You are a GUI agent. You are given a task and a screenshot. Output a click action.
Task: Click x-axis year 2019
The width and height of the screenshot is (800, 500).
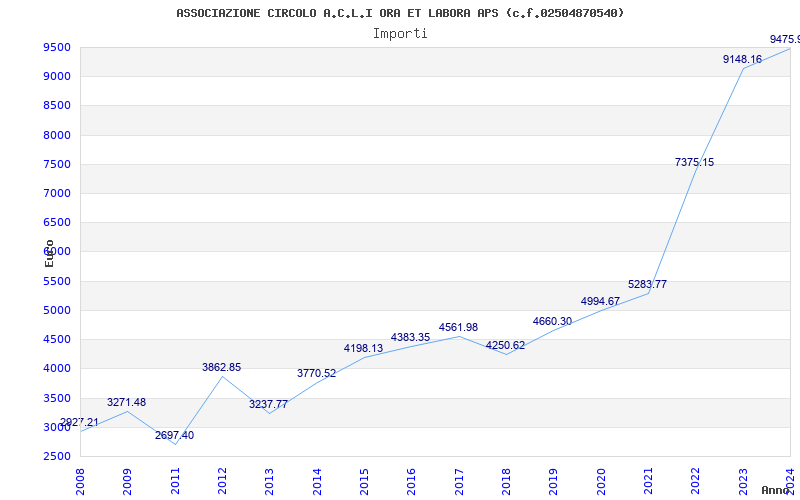[554, 482]
